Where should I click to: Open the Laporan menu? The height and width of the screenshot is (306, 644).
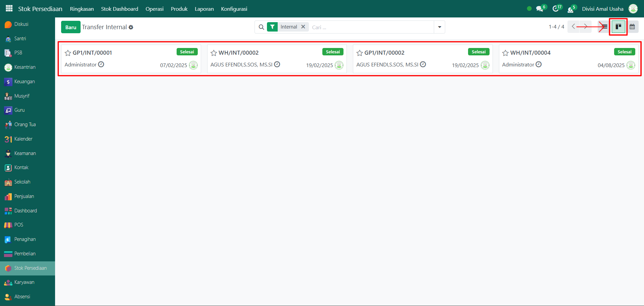[204, 9]
